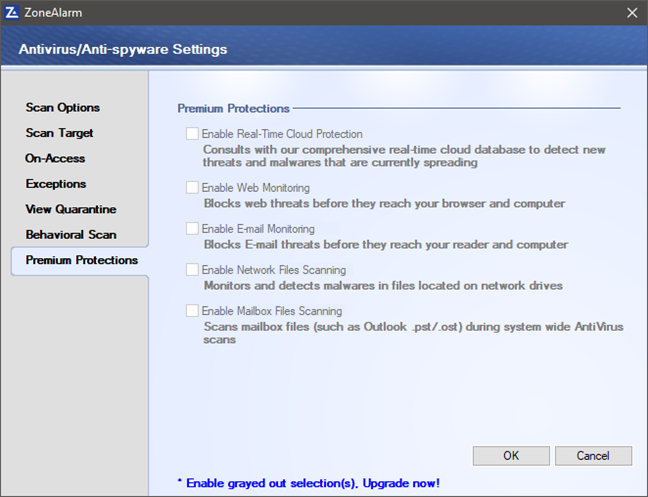Click the Antivirus/Anti-spyware Settings header title
The image size is (648, 497).
coord(123,49)
